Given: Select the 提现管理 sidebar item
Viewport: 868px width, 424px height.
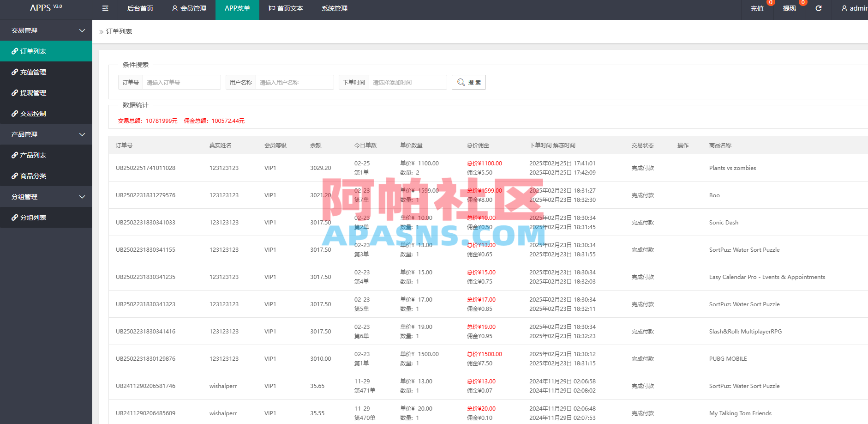Looking at the screenshot, I should (x=32, y=93).
